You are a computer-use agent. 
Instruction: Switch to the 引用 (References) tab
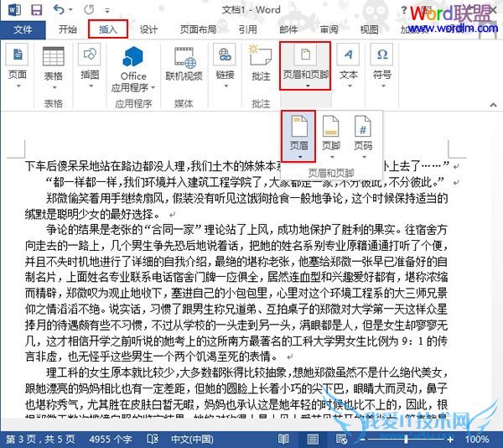[247, 29]
